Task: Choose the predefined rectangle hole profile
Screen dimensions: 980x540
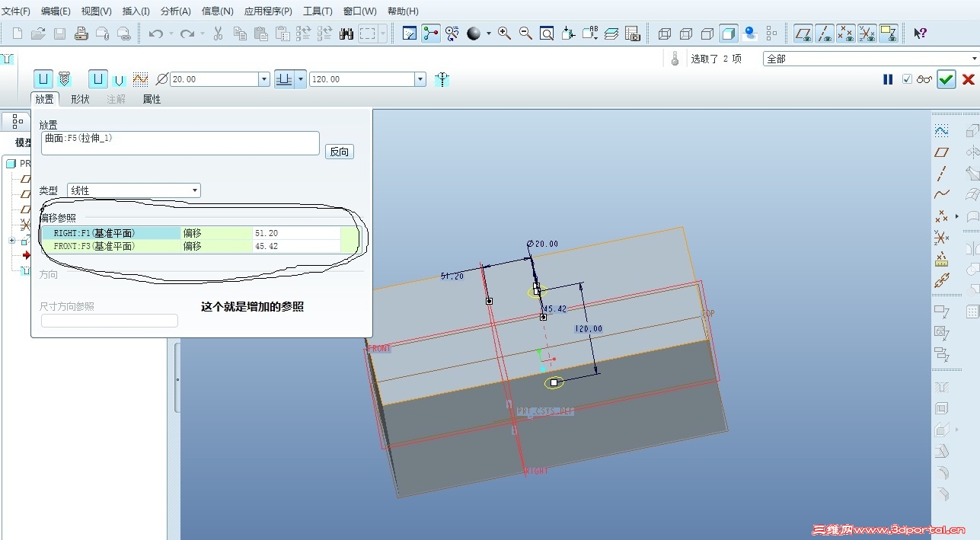Action: pyautogui.click(x=98, y=79)
